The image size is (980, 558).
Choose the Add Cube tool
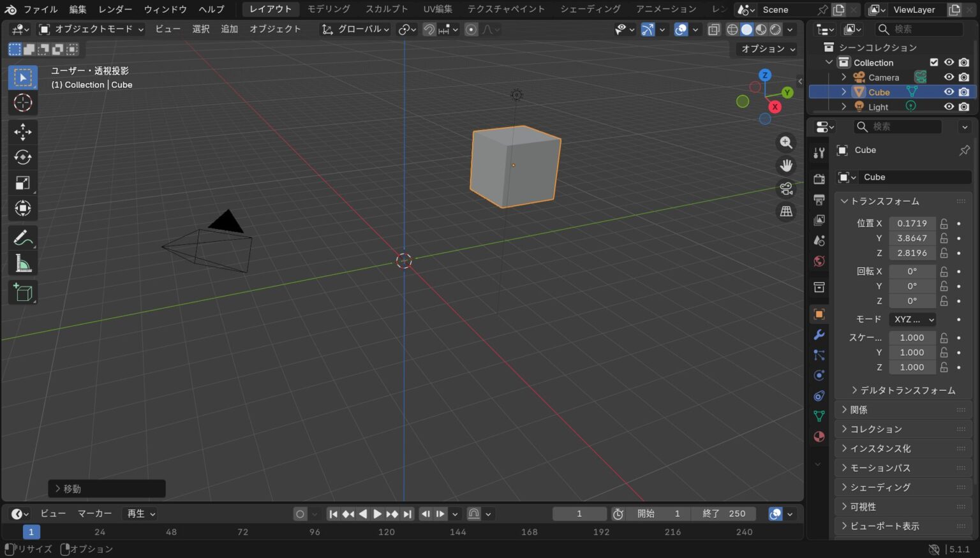click(23, 293)
